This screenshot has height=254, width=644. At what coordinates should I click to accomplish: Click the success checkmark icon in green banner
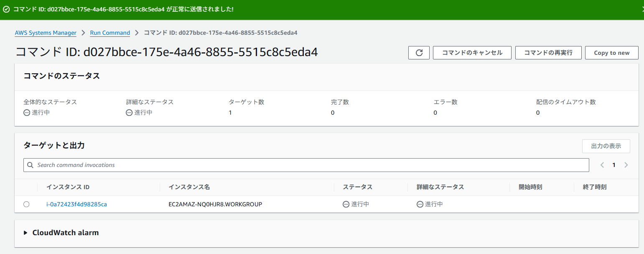coord(5,9)
